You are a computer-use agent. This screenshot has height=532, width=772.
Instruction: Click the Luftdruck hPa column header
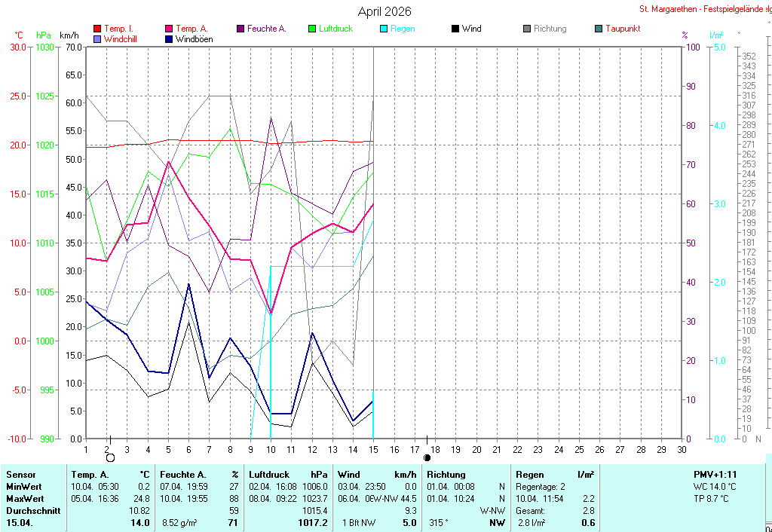pos(289,475)
